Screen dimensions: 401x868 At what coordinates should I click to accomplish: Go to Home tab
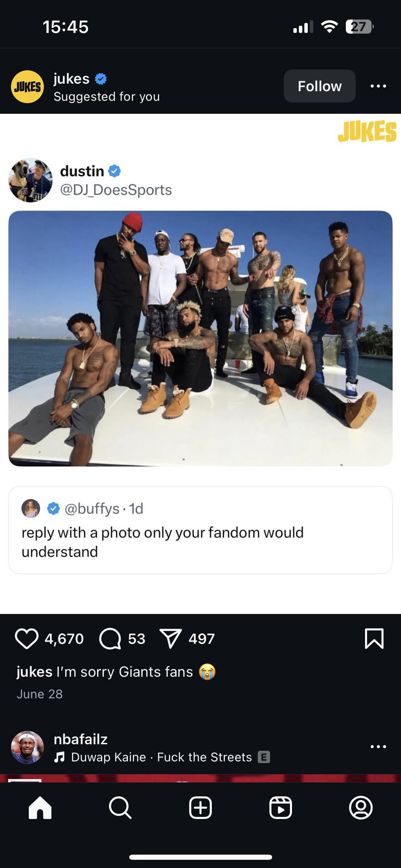(x=40, y=808)
